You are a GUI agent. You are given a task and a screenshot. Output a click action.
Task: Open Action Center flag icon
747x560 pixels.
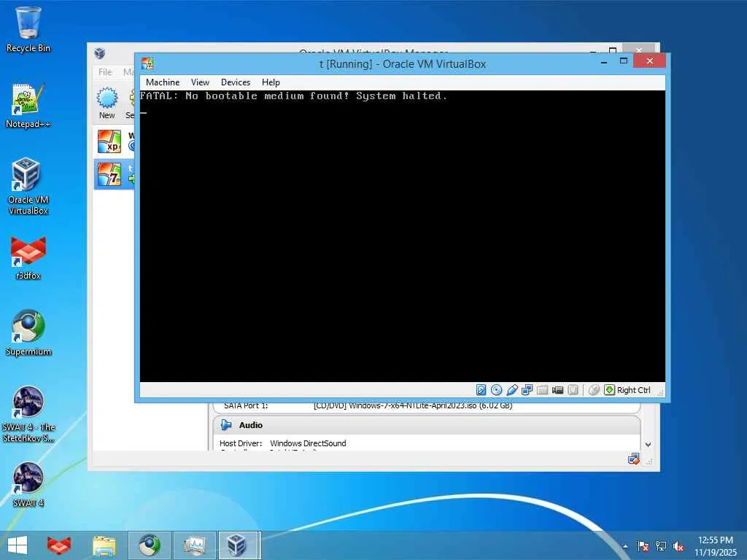pyautogui.click(x=643, y=546)
